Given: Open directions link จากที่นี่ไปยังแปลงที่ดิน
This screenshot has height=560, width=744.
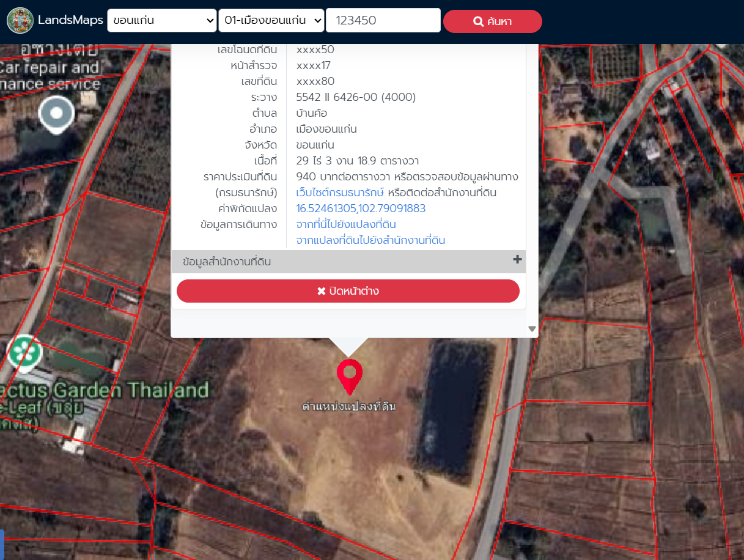Looking at the screenshot, I should 346,224.
